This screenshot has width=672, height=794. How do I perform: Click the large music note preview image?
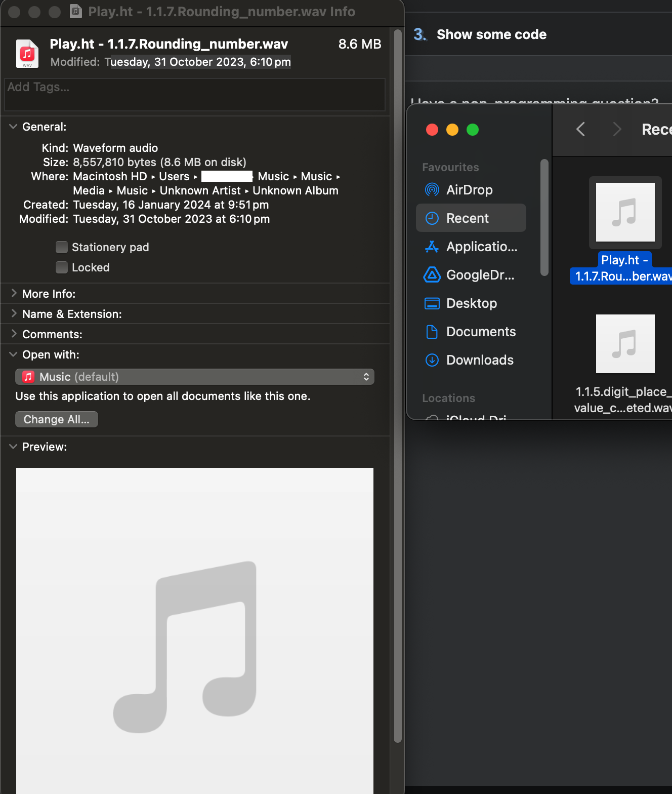tap(195, 631)
